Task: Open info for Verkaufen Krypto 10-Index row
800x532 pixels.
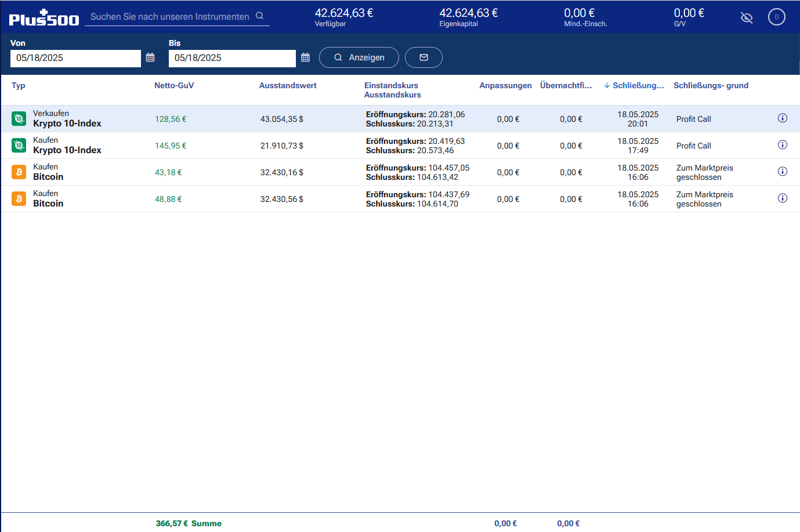Action: click(782, 118)
